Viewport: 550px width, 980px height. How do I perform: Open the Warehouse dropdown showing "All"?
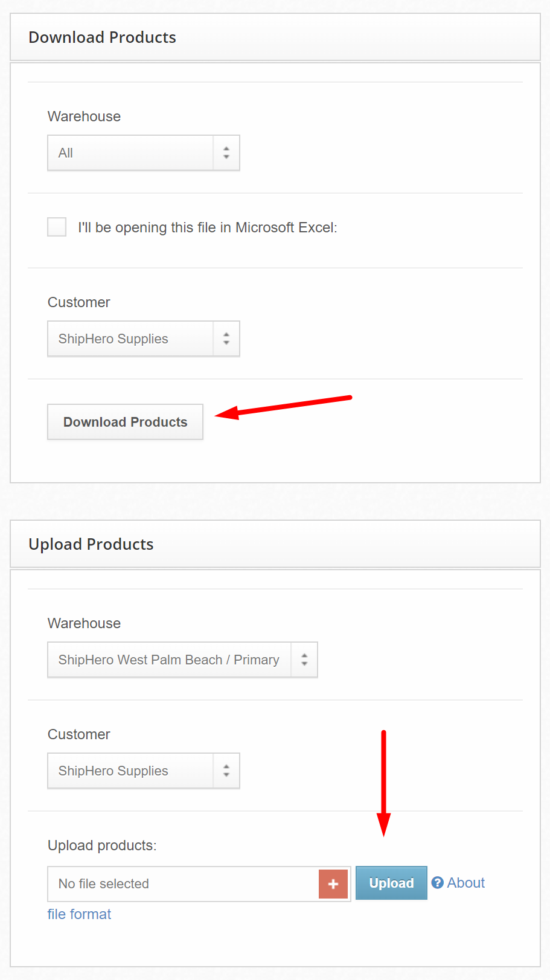pyautogui.click(x=144, y=153)
